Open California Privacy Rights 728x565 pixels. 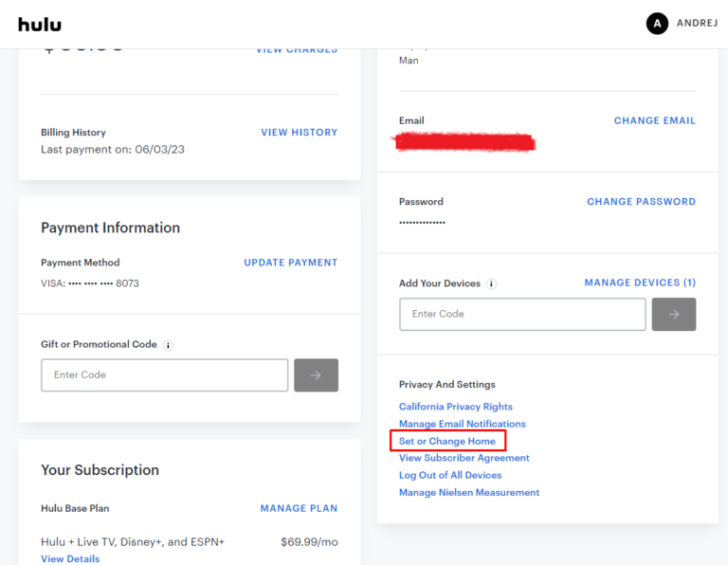[455, 407]
